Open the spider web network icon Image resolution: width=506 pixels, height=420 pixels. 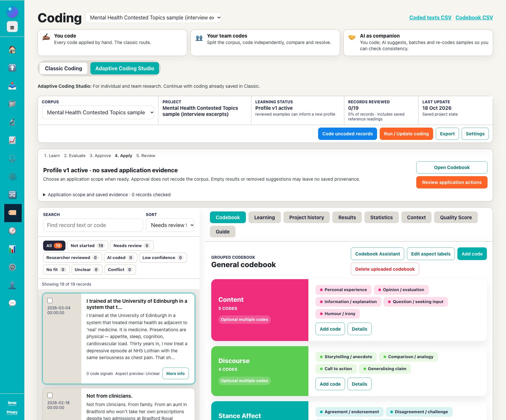pyautogui.click(x=12, y=176)
